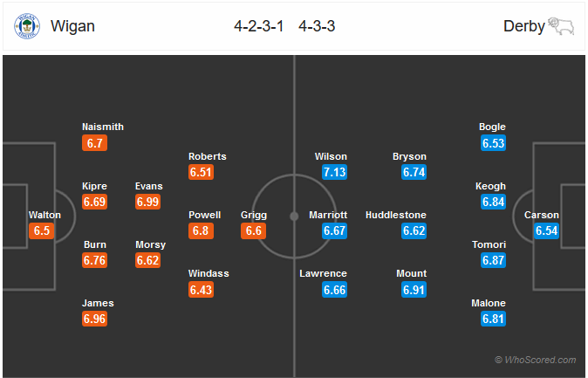Click Evans's 6.99 rating badge
The image size is (588, 378).
click(148, 202)
